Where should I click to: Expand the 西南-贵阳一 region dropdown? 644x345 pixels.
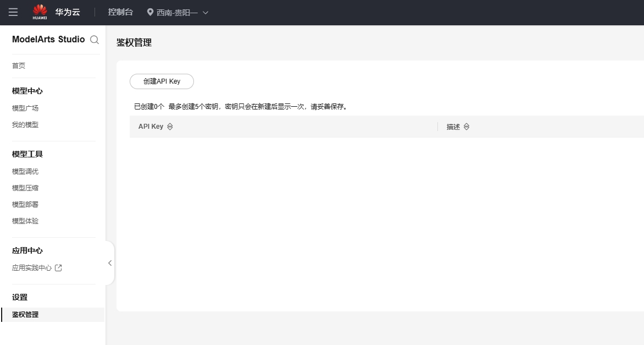tap(206, 13)
